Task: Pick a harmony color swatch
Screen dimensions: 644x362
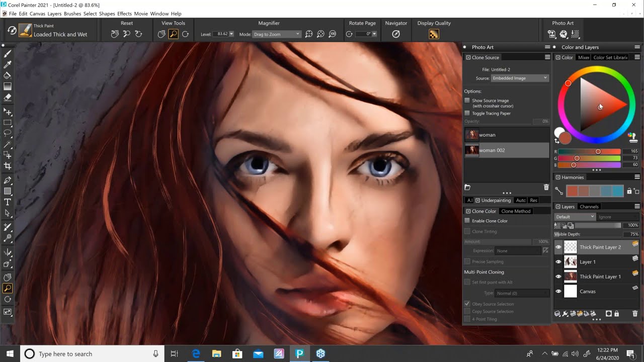Action: pos(574,191)
